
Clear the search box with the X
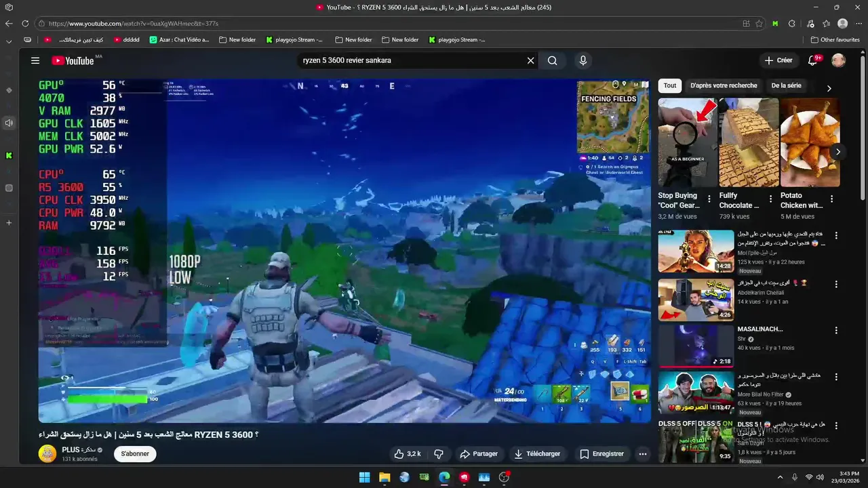pos(531,60)
